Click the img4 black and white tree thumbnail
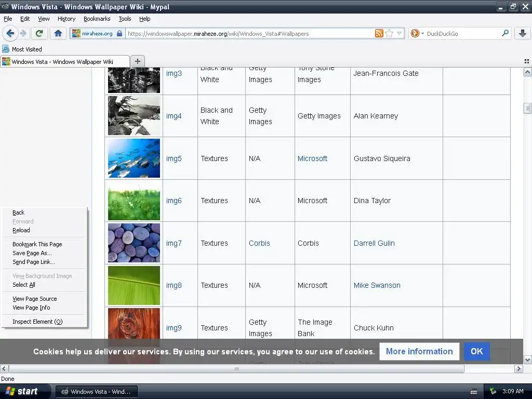 (x=134, y=116)
